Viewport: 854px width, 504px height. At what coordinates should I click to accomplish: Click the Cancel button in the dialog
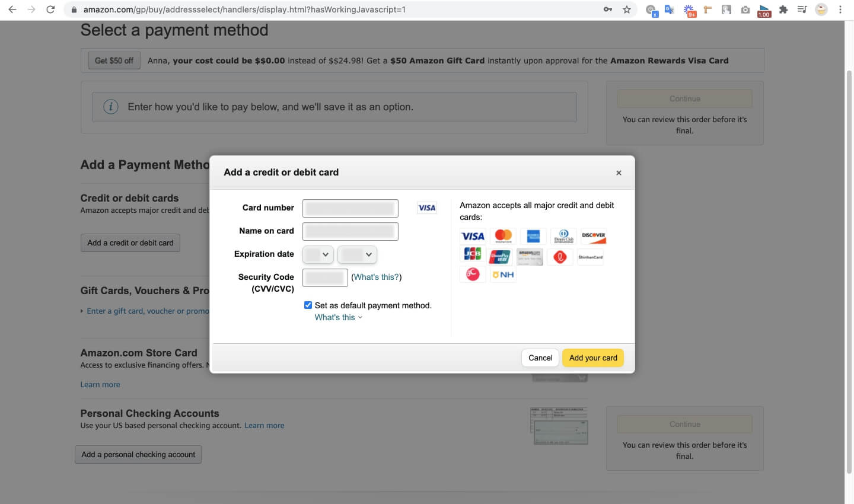(x=540, y=358)
